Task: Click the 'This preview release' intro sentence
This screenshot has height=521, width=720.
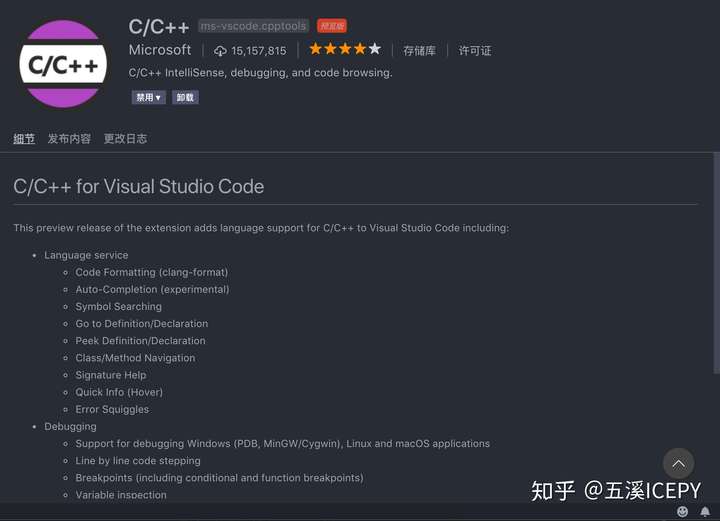Action: [261, 228]
